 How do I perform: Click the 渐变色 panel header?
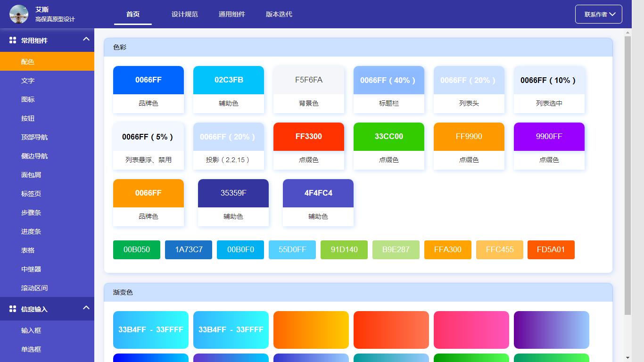358,292
